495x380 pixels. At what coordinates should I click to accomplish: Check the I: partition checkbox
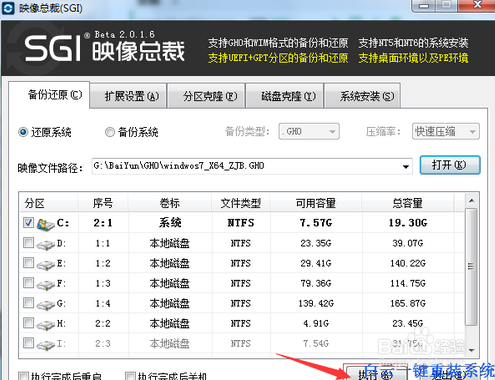click(29, 342)
